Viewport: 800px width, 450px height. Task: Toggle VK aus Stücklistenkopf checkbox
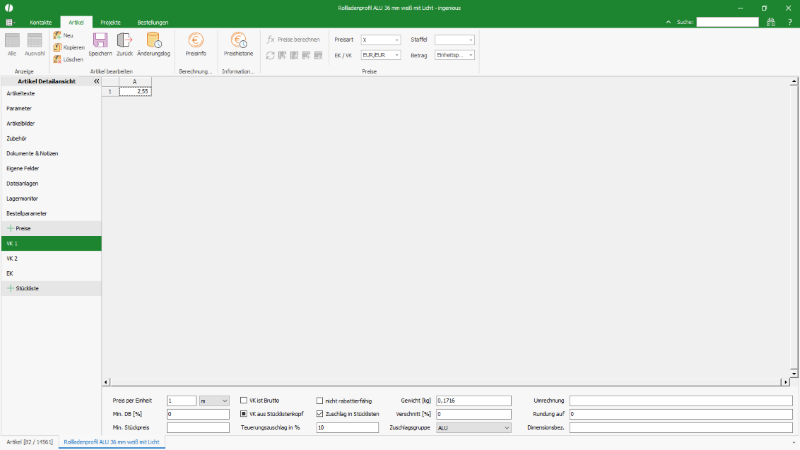[x=243, y=414]
